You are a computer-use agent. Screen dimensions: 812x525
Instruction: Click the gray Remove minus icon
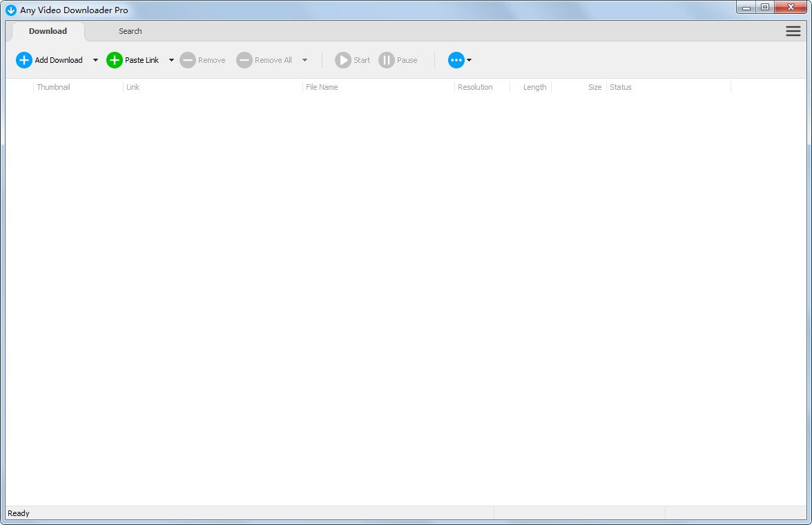click(188, 60)
